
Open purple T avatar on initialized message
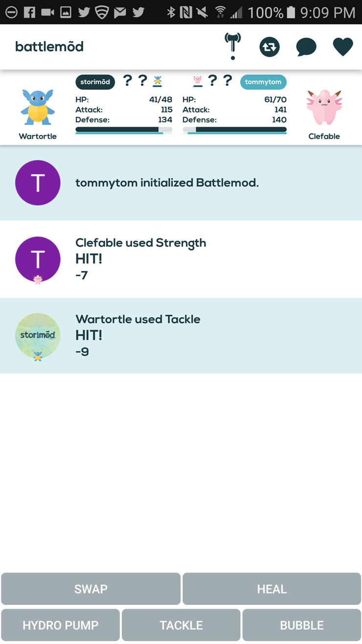(38, 183)
